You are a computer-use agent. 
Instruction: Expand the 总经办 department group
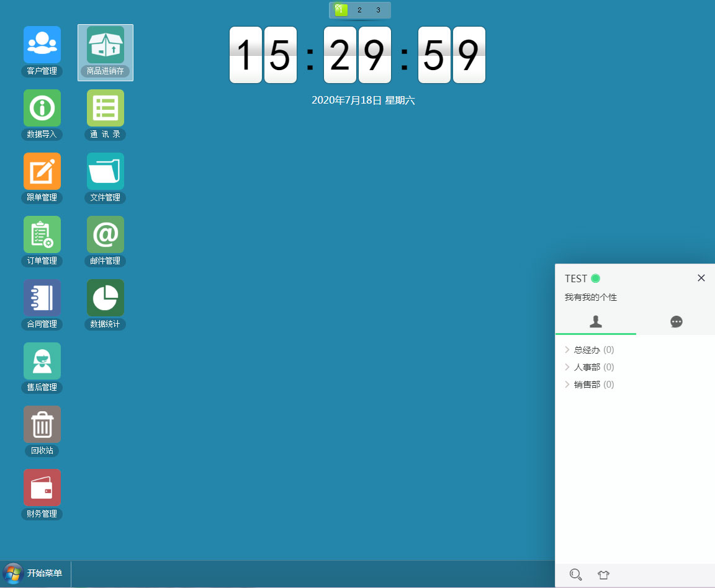click(x=586, y=350)
